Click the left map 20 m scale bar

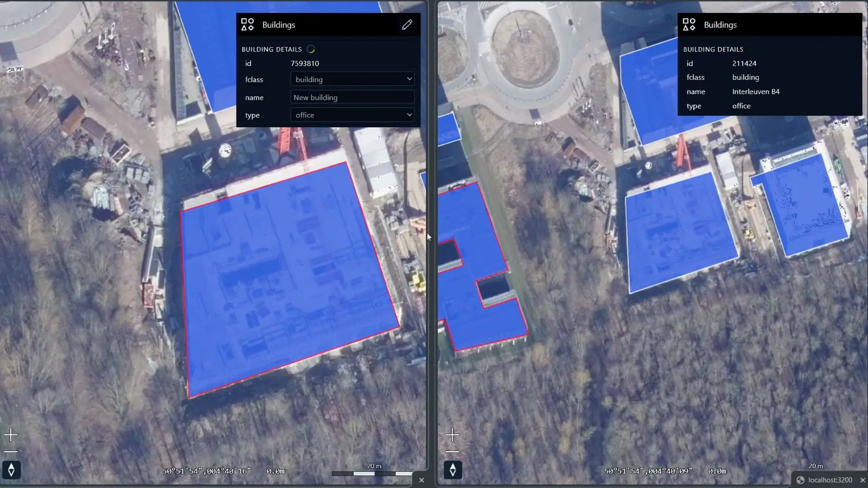point(372,473)
